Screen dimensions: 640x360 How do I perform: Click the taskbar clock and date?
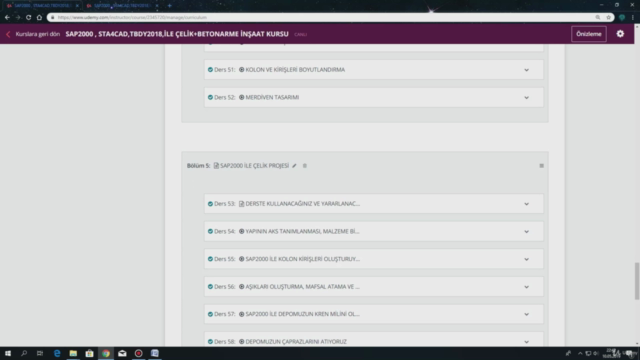coord(611,353)
